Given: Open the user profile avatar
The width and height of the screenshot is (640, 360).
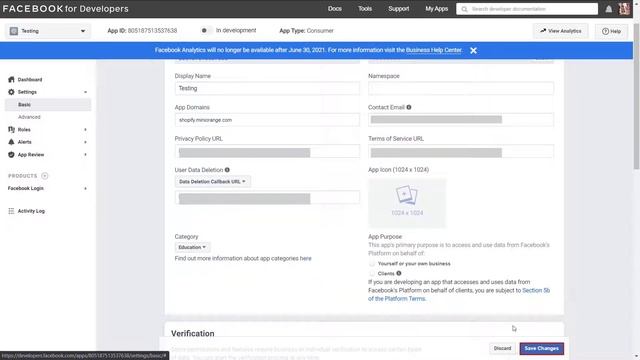Looking at the screenshot, I should tap(624, 9).
